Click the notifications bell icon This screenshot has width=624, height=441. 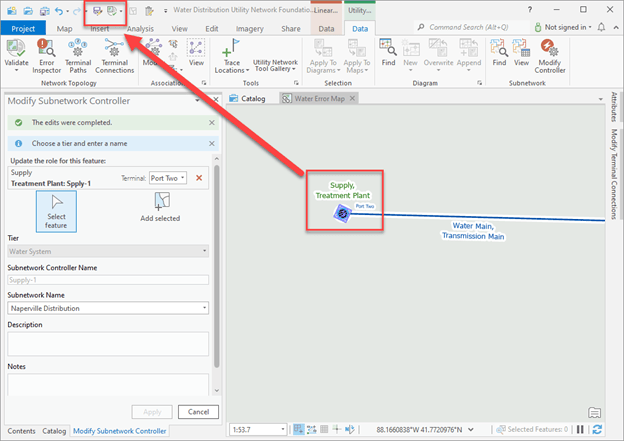601,27
